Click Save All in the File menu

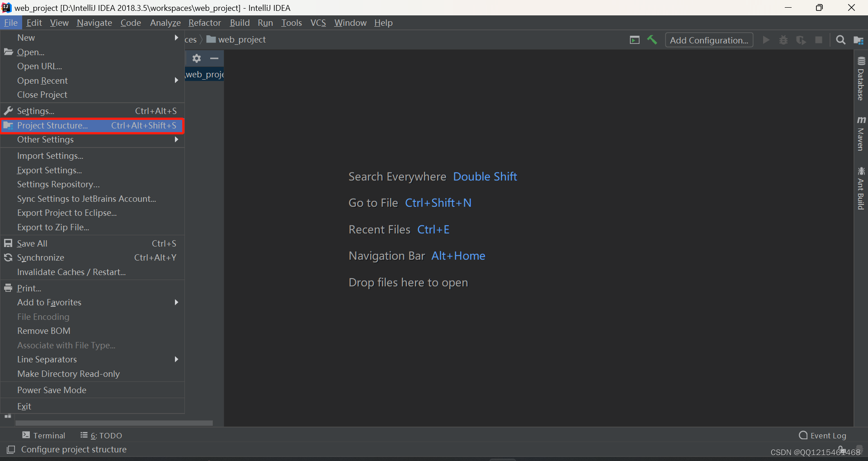(92, 243)
